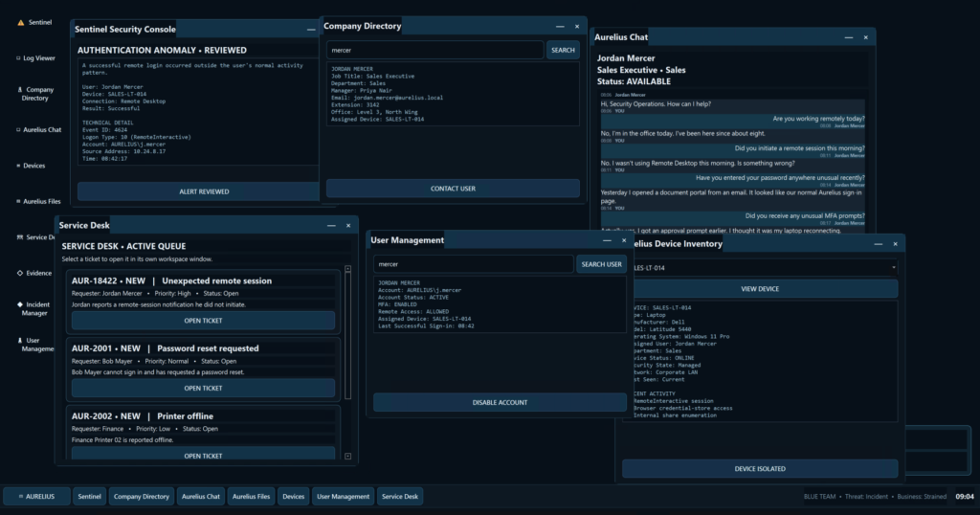
Task: Switch to Aurelius Files in the taskbar
Action: [x=252, y=496]
